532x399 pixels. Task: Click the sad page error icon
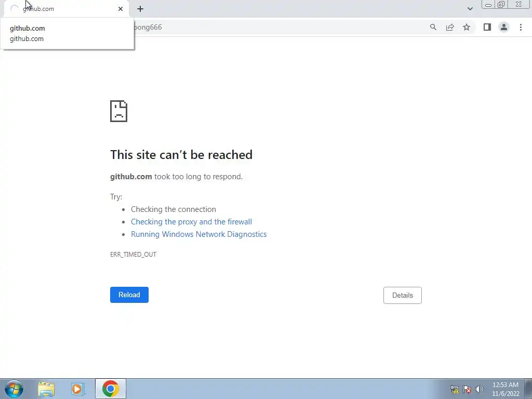pyautogui.click(x=119, y=111)
